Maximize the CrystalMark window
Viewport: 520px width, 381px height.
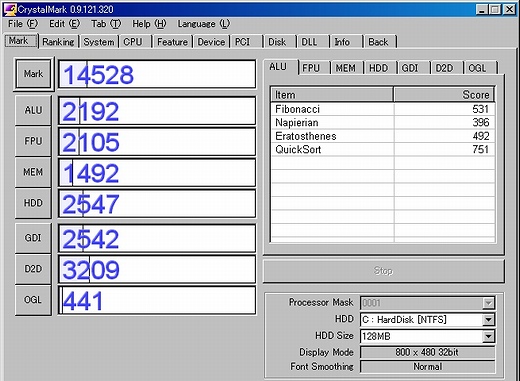[495, 9]
